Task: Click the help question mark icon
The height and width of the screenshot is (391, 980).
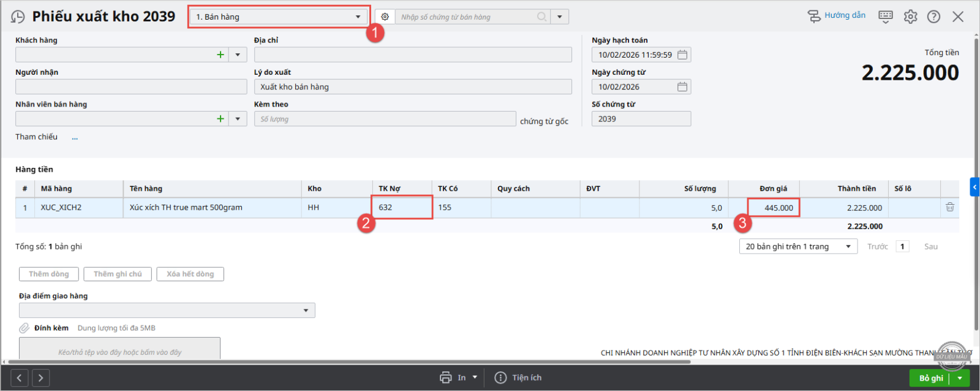Action: tap(933, 17)
